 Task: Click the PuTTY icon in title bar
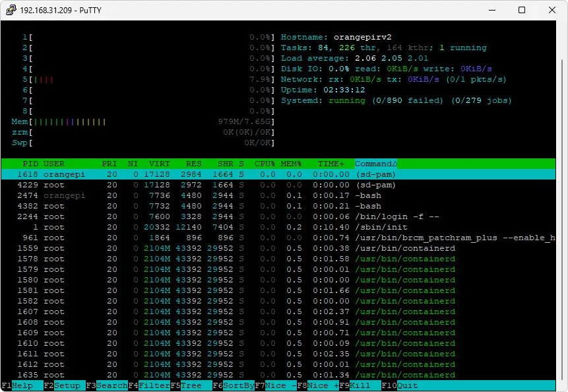click(x=11, y=10)
